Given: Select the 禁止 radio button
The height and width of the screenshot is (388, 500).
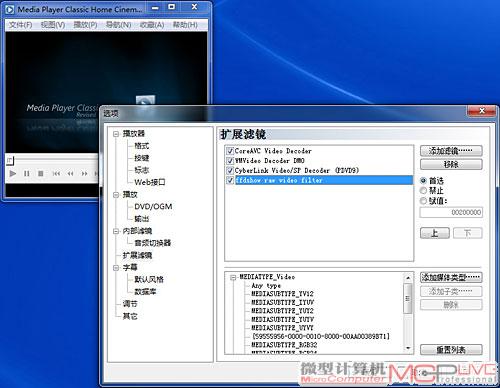Looking at the screenshot, I should click(424, 191).
